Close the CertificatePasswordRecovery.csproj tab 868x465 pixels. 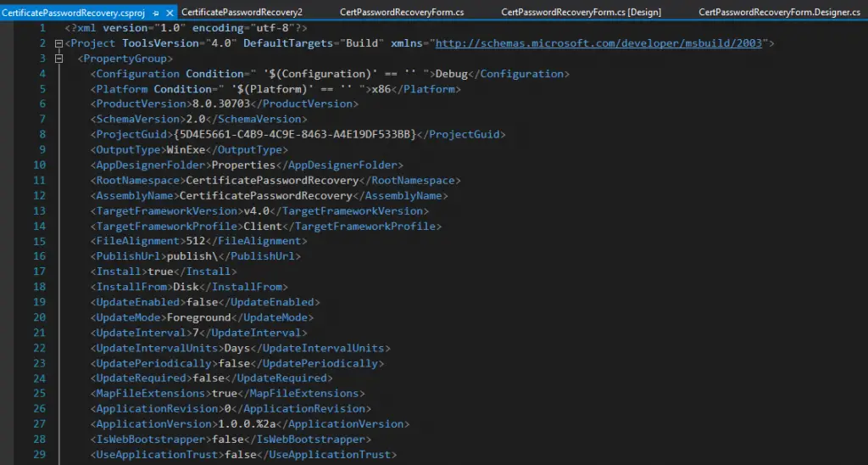coord(170,13)
